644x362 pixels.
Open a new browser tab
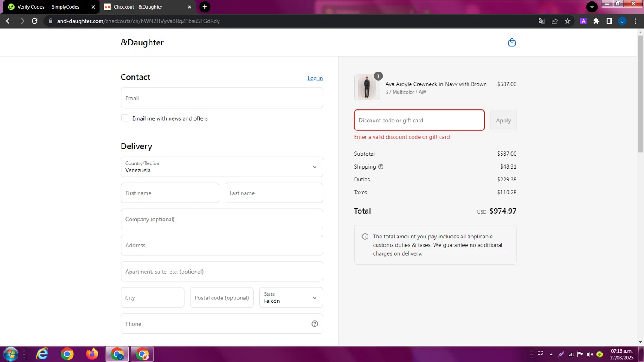pos(205,7)
